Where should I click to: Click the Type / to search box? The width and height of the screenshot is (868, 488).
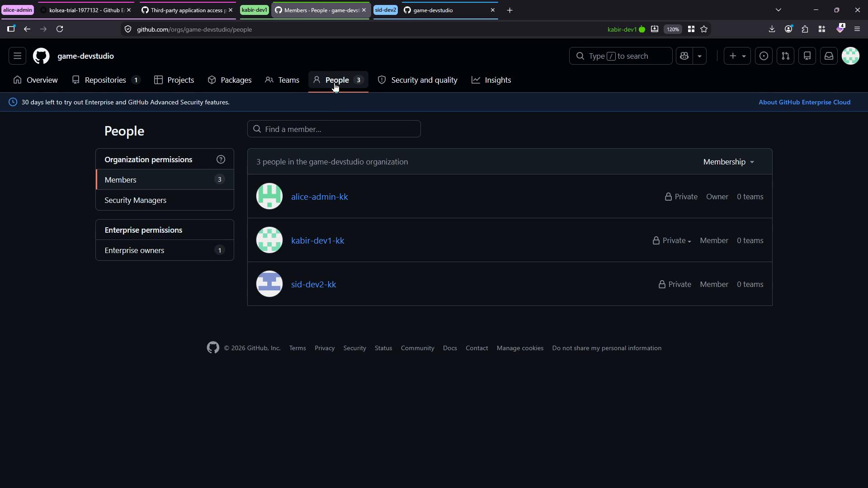621,56
